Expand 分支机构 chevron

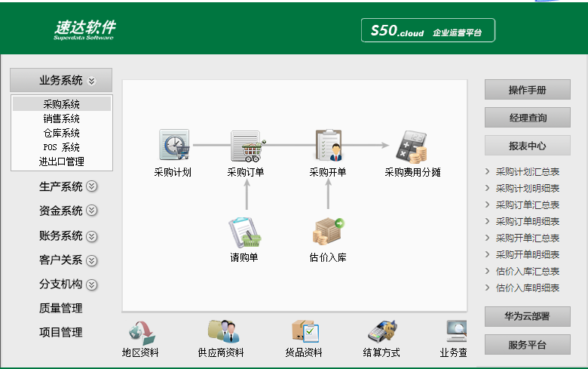click(91, 284)
